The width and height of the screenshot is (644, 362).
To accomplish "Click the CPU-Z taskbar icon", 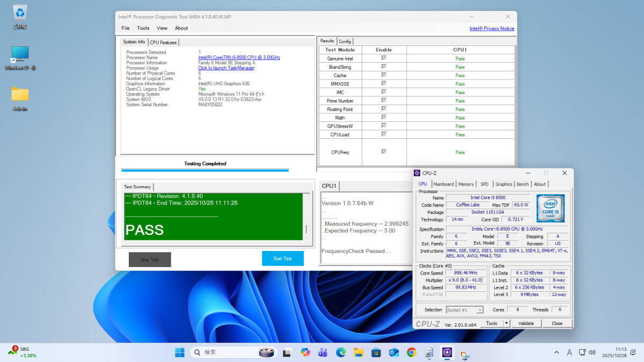I will point(447,352).
